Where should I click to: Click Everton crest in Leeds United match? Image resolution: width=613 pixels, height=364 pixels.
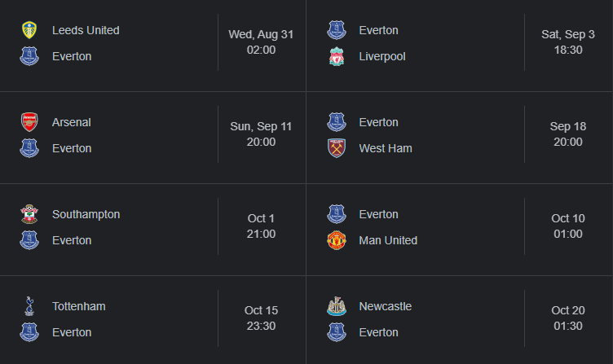click(29, 56)
